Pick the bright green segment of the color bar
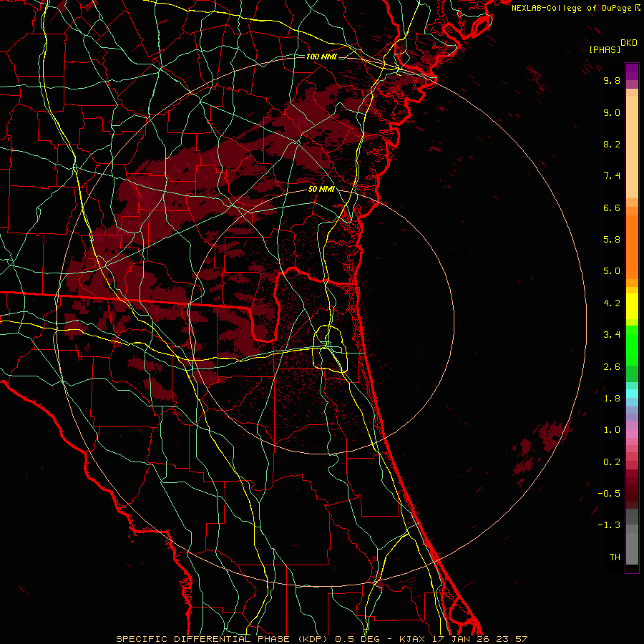644x644 pixels. (632, 345)
